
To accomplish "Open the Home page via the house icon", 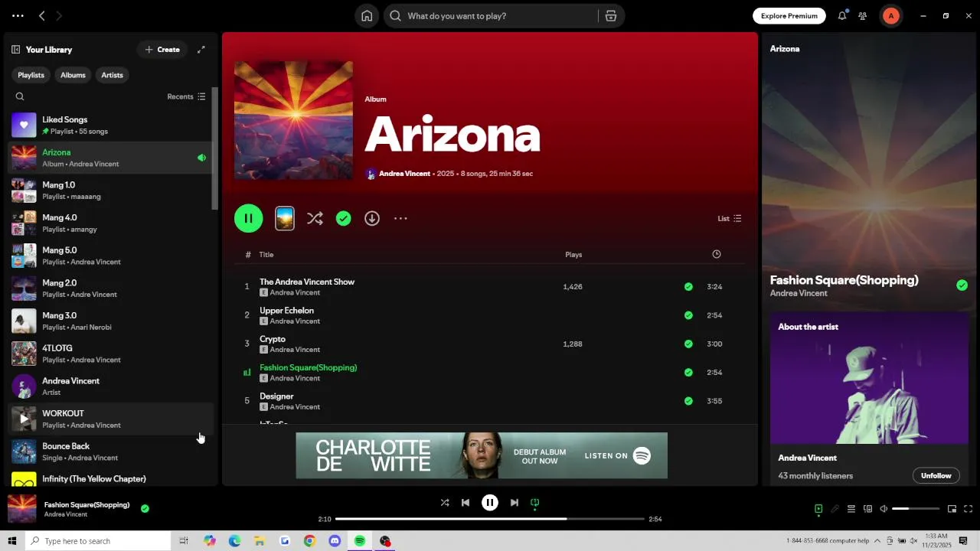I will click(x=367, y=16).
